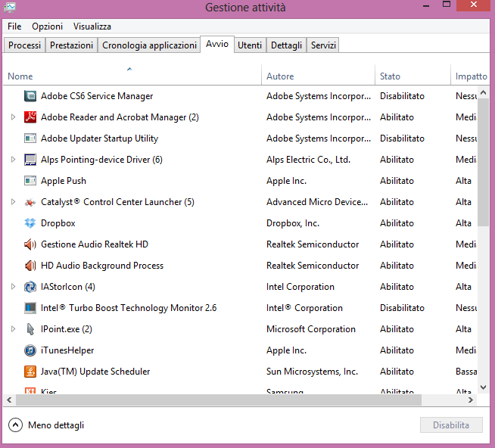Image resolution: width=495 pixels, height=448 pixels.
Task: Click the vertical scrollbar up arrow
Action: (x=483, y=92)
